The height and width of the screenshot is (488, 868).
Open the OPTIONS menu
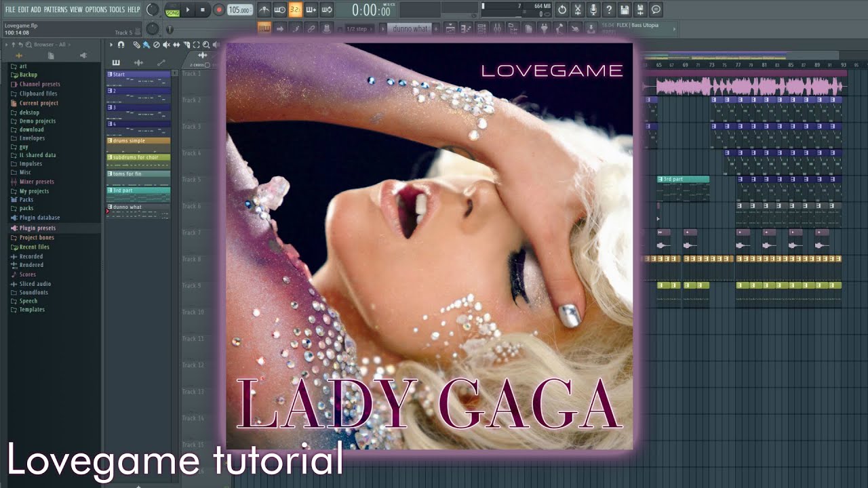coord(96,9)
